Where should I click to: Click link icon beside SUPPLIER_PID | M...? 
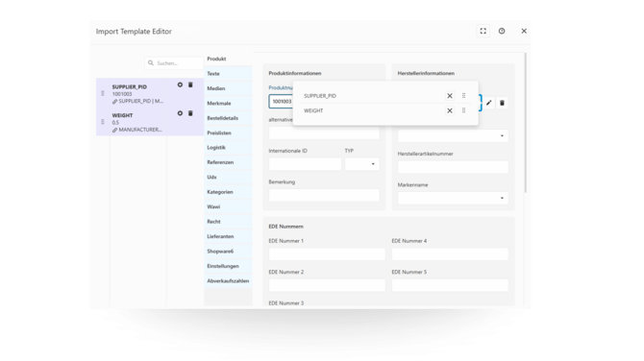(x=115, y=102)
